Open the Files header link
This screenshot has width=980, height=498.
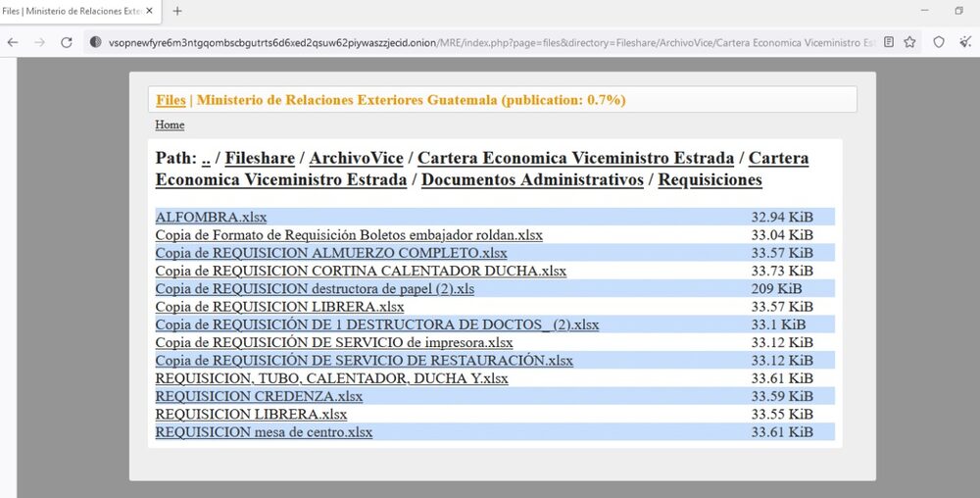tap(171, 100)
